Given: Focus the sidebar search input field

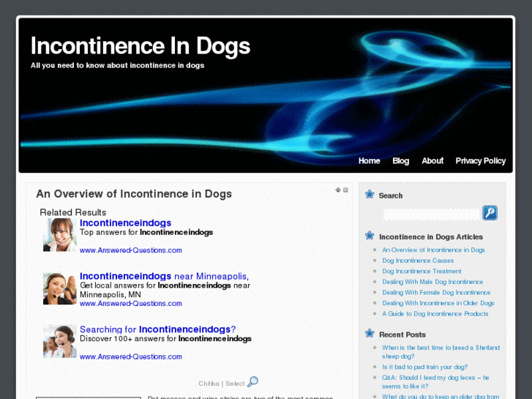Looking at the screenshot, I should pyautogui.click(x=432, y=215).
